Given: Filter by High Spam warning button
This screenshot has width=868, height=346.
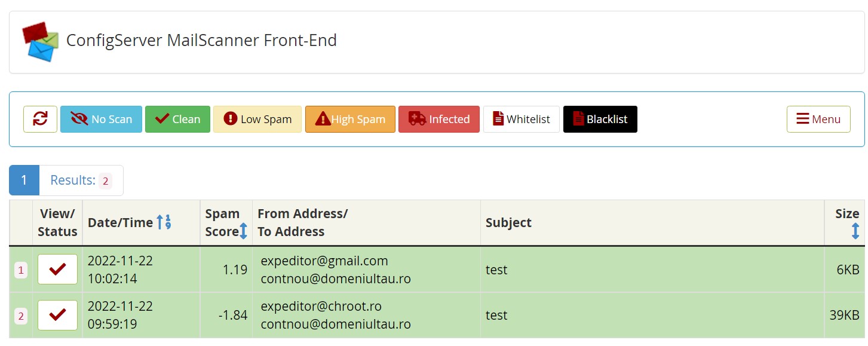Looking at the screenshot, I should click(350, 119).
